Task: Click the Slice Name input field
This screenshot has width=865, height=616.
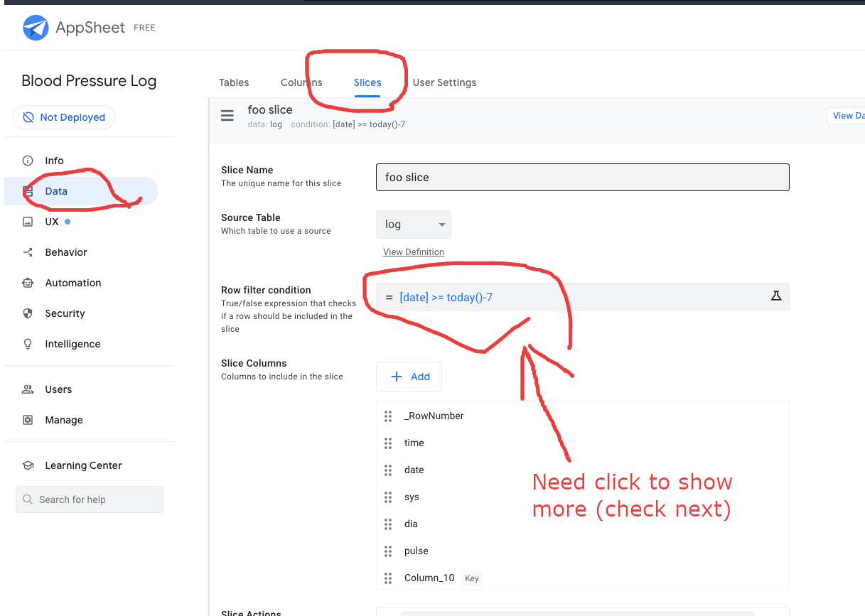Action: point(582,178)
